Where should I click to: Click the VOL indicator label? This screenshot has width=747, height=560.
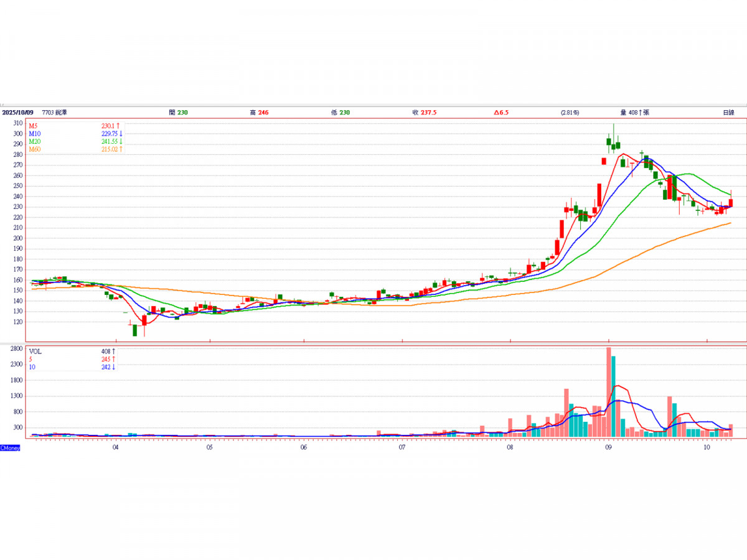point(35,352)
